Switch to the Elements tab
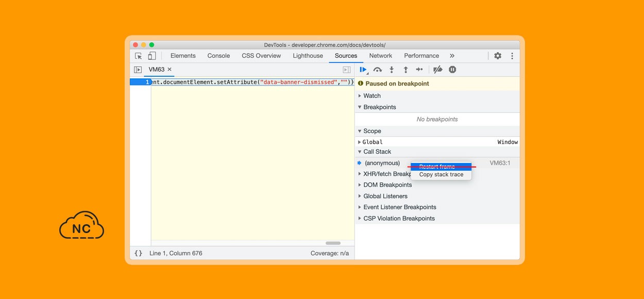The image size is (644, 299). point(183,56)
